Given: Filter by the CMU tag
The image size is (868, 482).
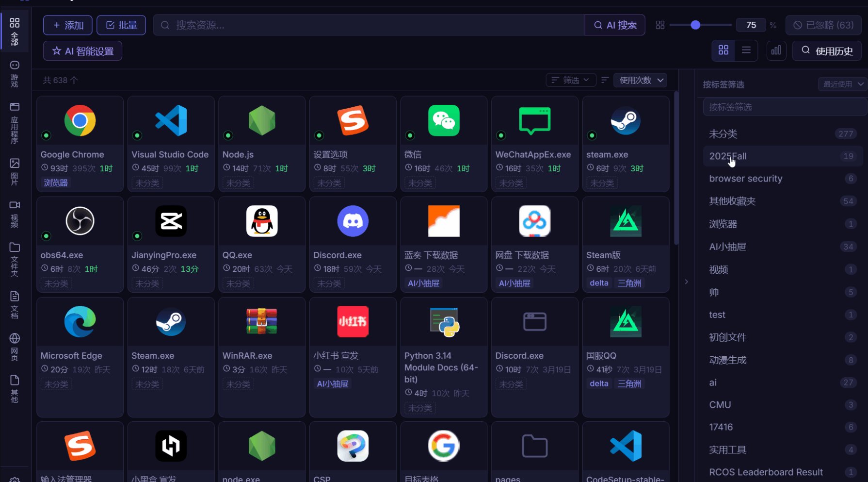Looking at the screenshot, I should point(783,405).
